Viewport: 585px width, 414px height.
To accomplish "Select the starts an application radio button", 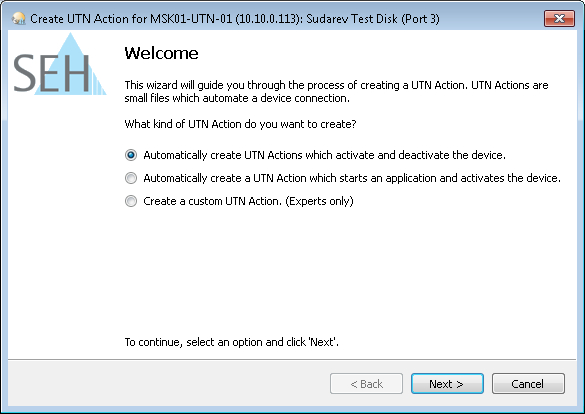I will pos(131,178).
